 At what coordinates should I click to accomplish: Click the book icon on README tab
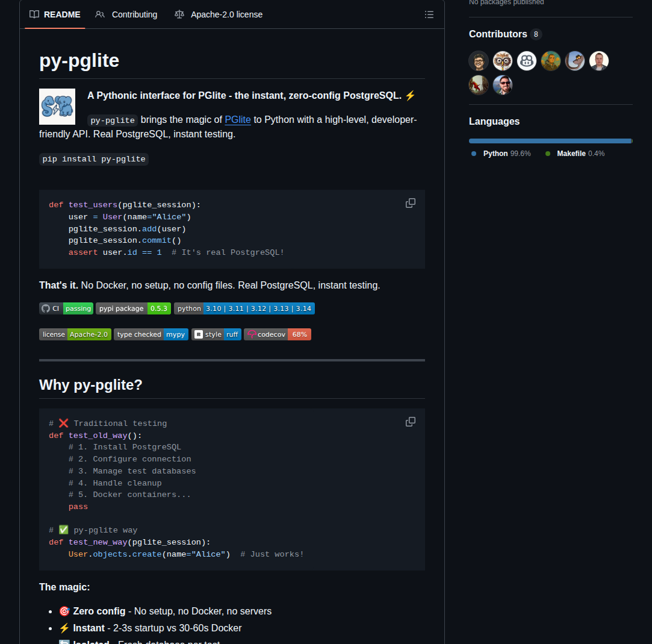(34, 14)
